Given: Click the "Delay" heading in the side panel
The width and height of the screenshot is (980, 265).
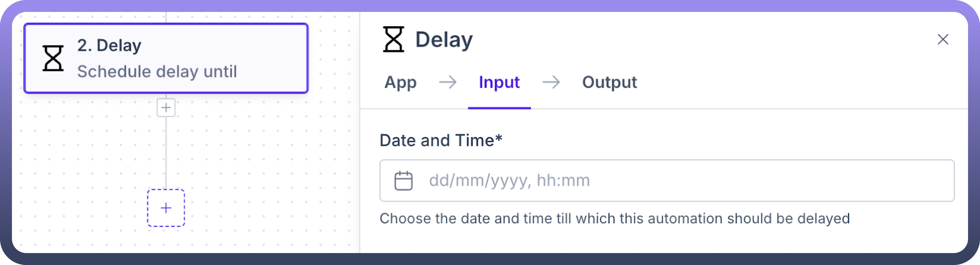Looking at the screenshot, I should (444, 39).
